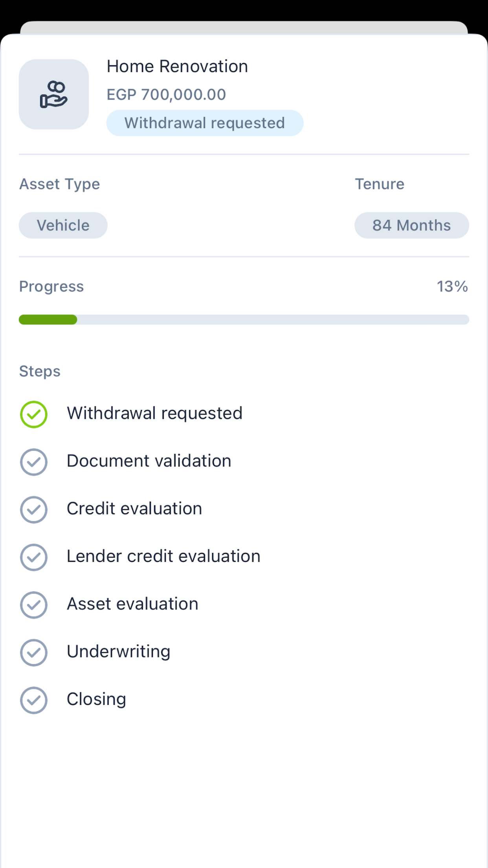The height and width of the screenshot is (868, 488).
Task: Select the Closing step label
Action: pos(96,699)
